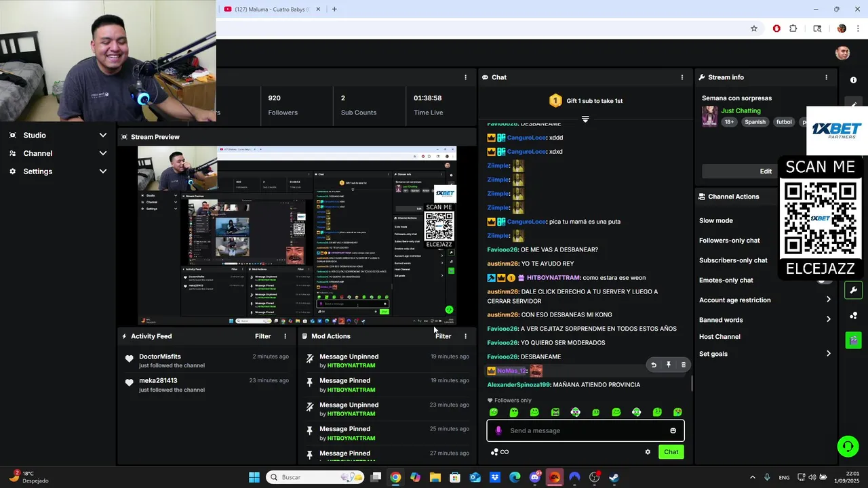Click the green support headset button
This screenshot has height=488, width=868.
848,446
